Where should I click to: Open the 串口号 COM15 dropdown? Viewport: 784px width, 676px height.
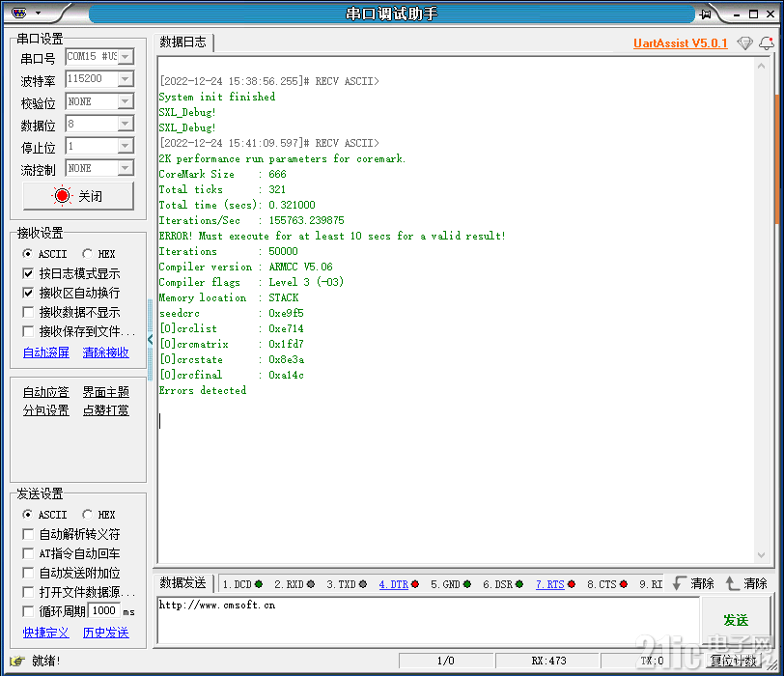click(x=126, y=57)
